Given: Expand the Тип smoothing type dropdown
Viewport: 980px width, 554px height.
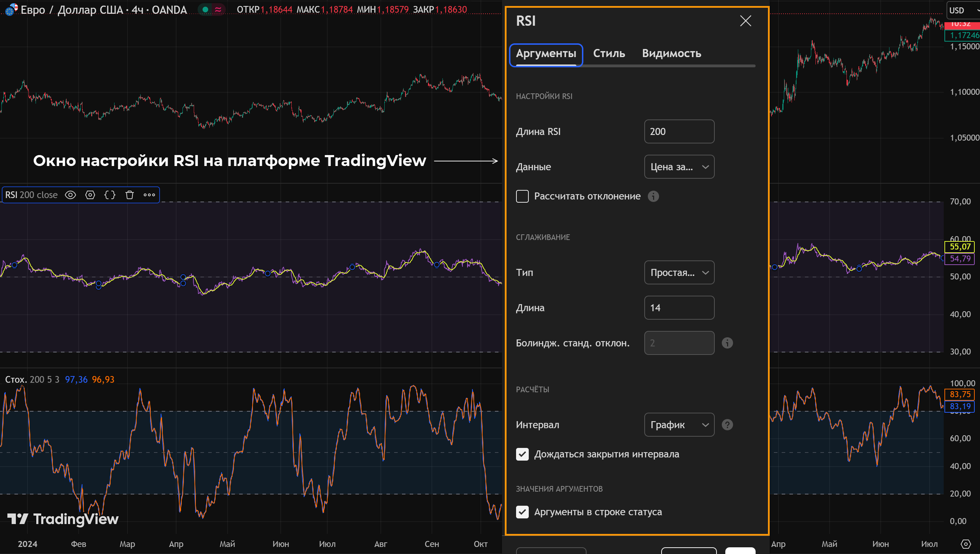Looking at the screenshot, I should tap(679, 272).
